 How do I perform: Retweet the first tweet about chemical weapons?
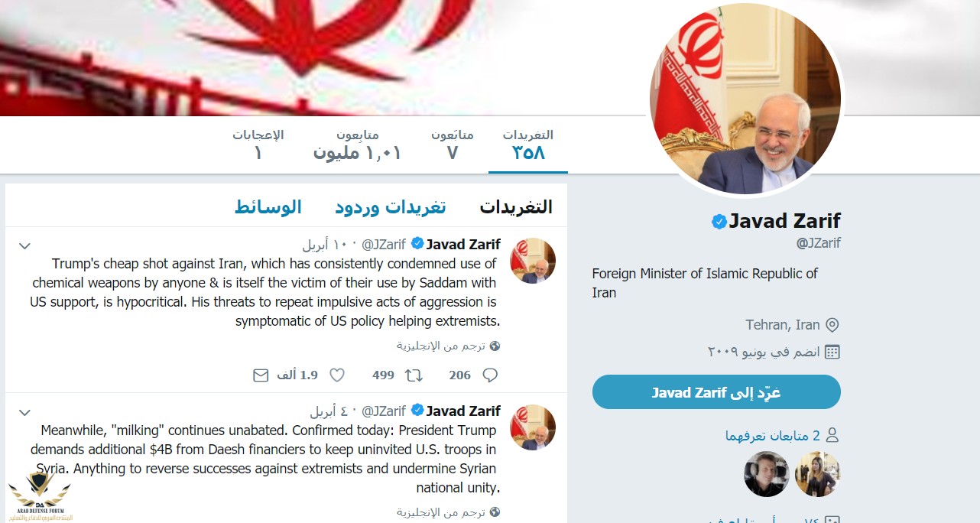[414, 375]
